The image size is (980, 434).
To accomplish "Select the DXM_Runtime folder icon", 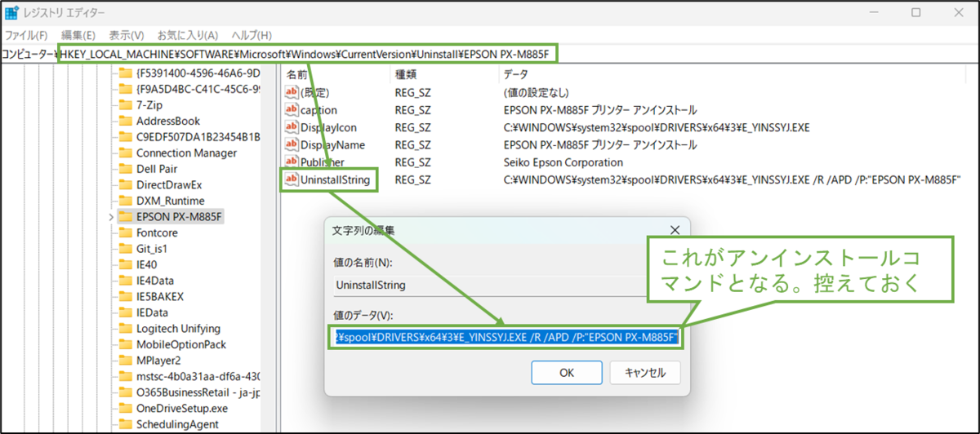I will [125, 201].
